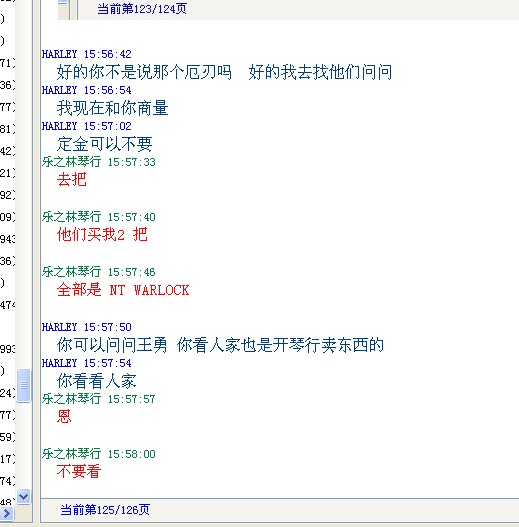Click the page indicator 当前第123/124页
519x527 pixels.
[142, 8]
